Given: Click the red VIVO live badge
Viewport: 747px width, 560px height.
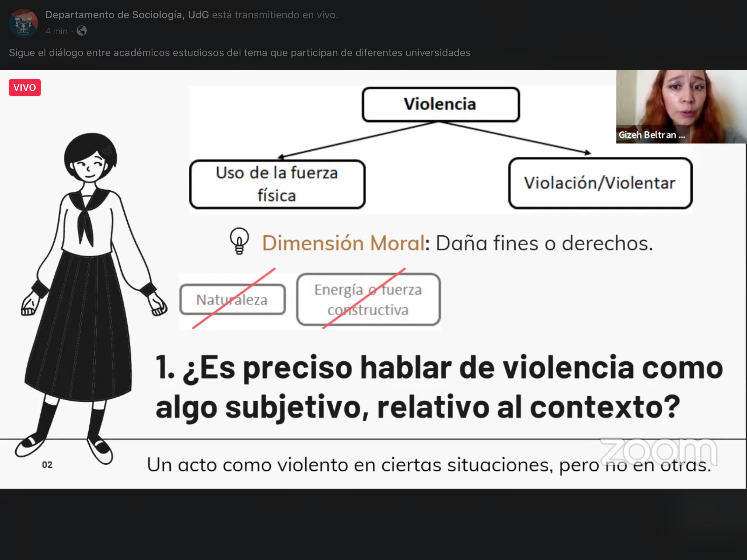Looking at the screenshot, I should (25, 87).
